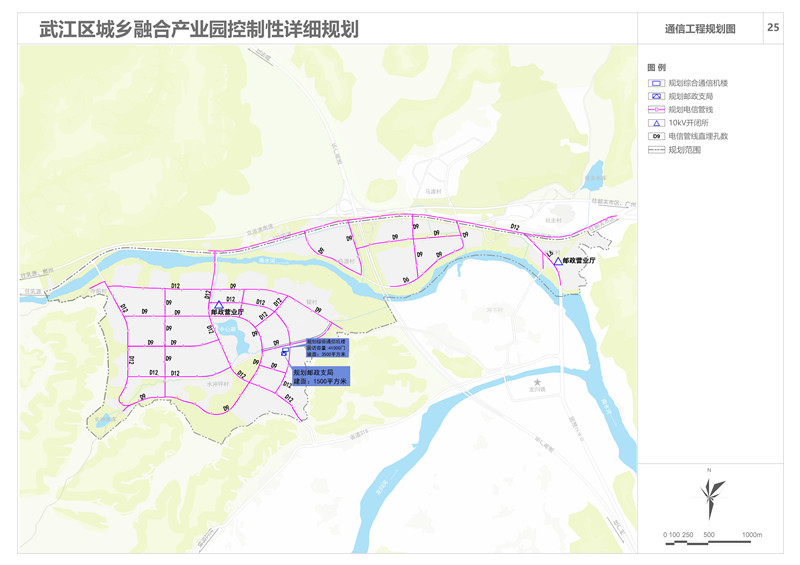Click the 规划综合通信机楼 legend label

698,83
